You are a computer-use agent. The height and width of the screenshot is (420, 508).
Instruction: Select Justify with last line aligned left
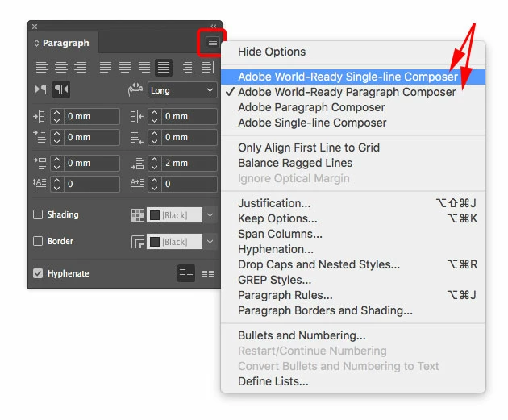tap(106, 68)
